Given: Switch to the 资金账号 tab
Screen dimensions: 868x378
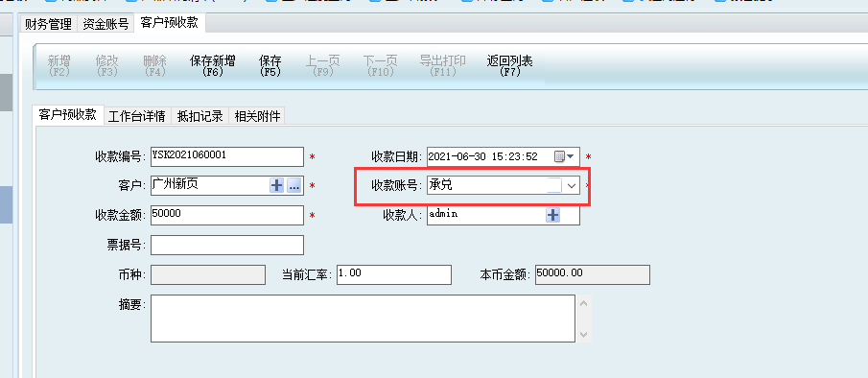Looking at the screenshot, I should point(106,24).
